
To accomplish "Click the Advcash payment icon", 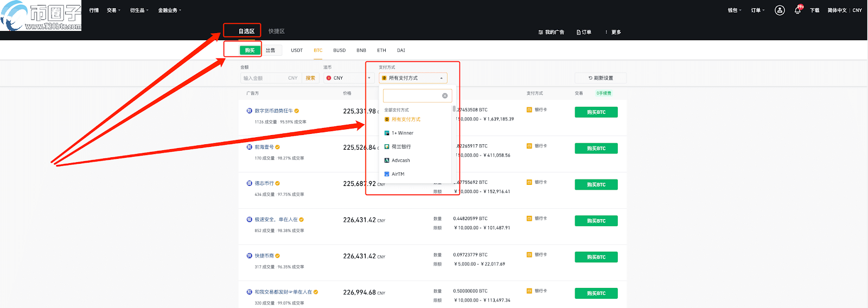I will point(387,161).
